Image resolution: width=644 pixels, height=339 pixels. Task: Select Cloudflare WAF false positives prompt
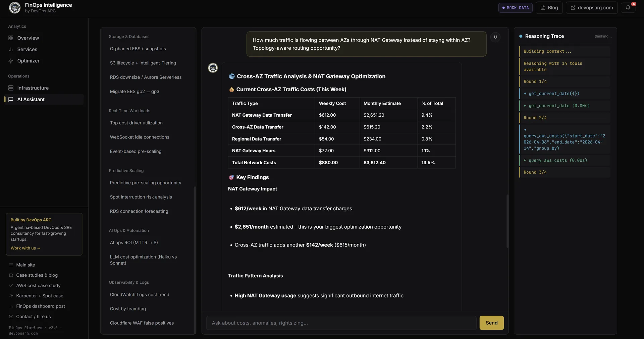148,323
